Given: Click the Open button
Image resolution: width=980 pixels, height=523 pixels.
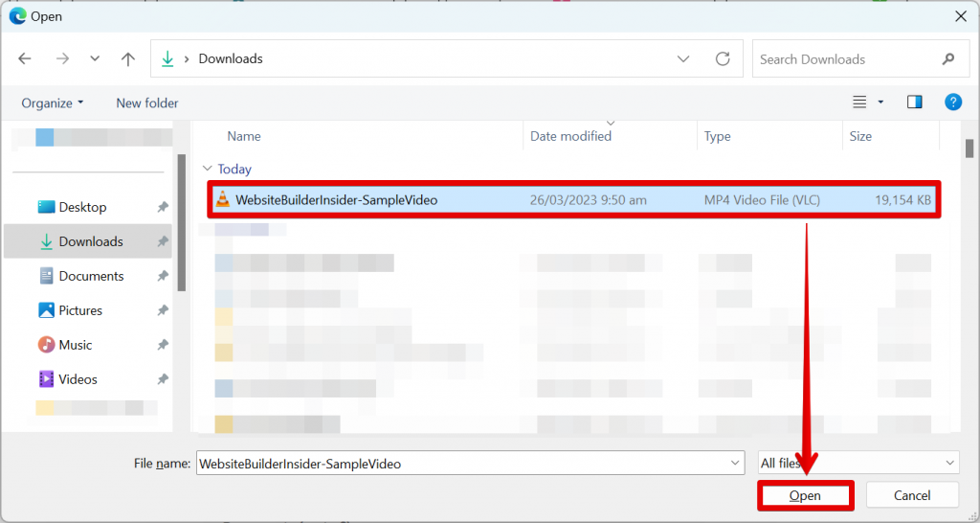Looking at the screenshot, I should (x=805, y=495).
